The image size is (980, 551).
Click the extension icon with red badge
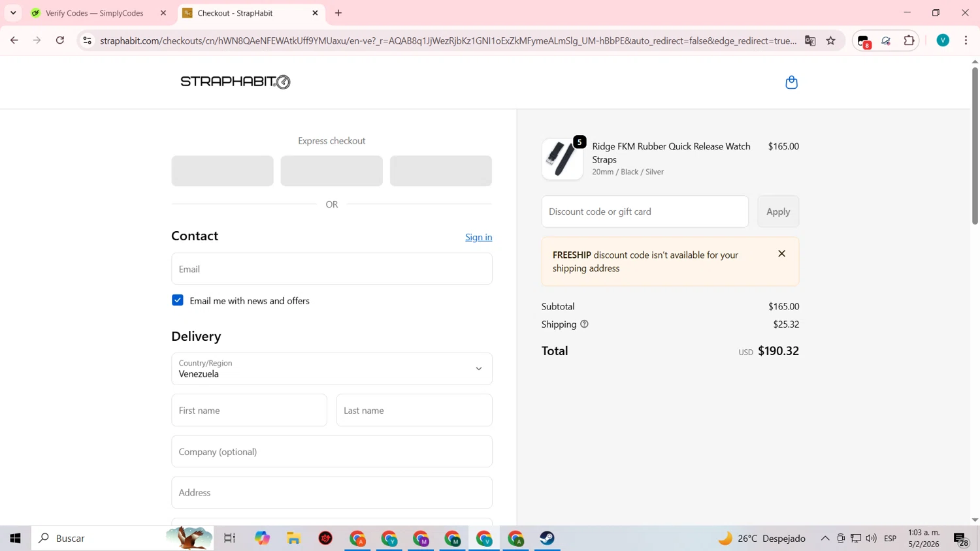pyautogui.click(x=864, y=41)
